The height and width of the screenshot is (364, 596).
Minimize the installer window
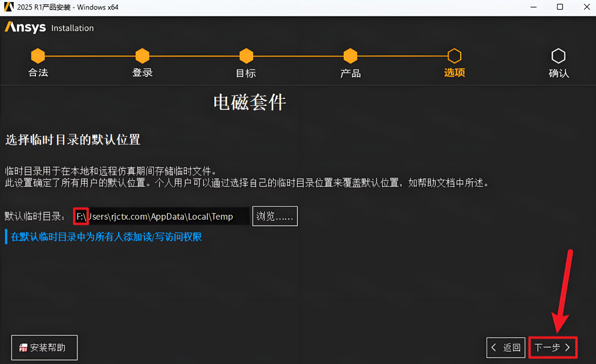[533, 7]
